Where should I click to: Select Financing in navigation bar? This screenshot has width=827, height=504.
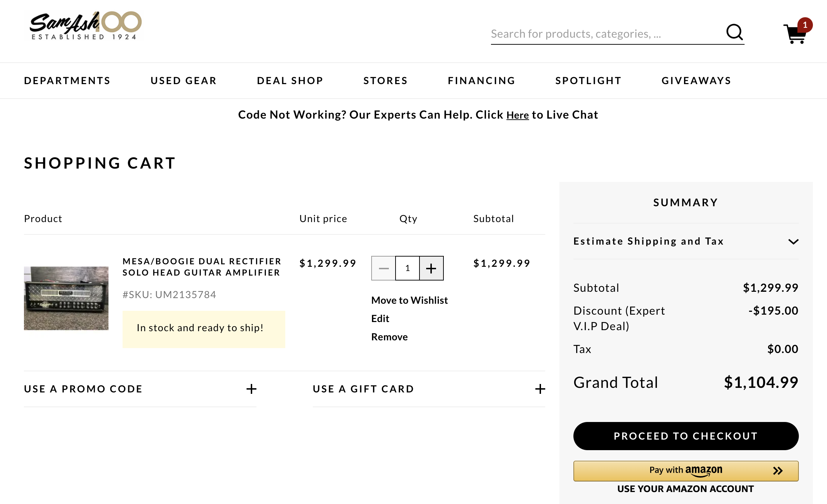coord(481,81)
